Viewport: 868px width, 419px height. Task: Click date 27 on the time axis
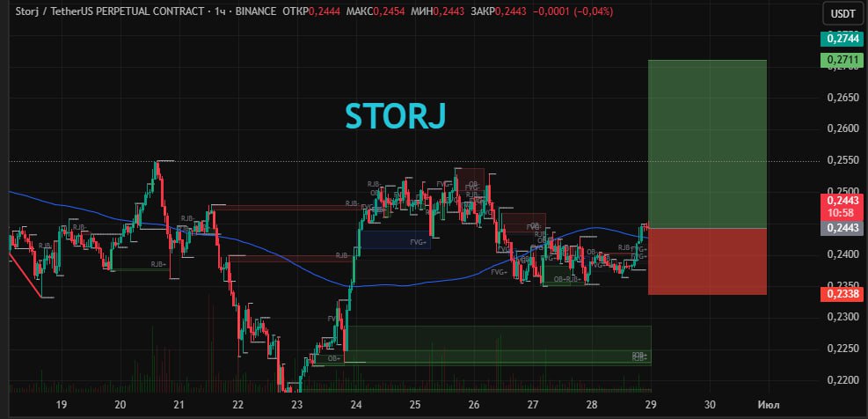pyautogui.click(x=533, y=404)
